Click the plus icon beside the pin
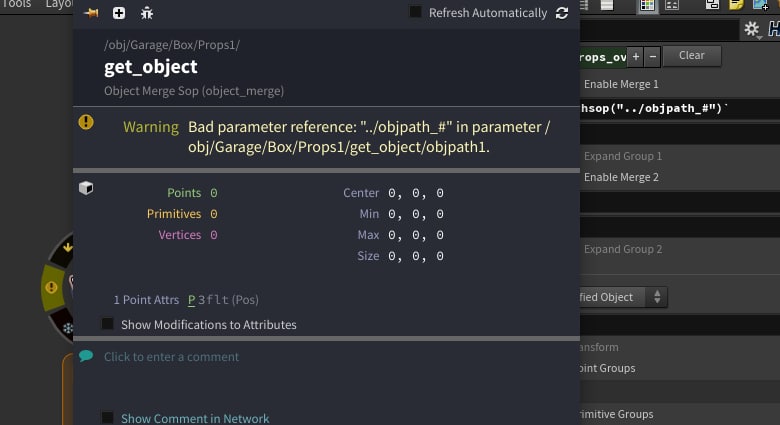Viewport: 780px width, 425px height. tap(119, 13)
